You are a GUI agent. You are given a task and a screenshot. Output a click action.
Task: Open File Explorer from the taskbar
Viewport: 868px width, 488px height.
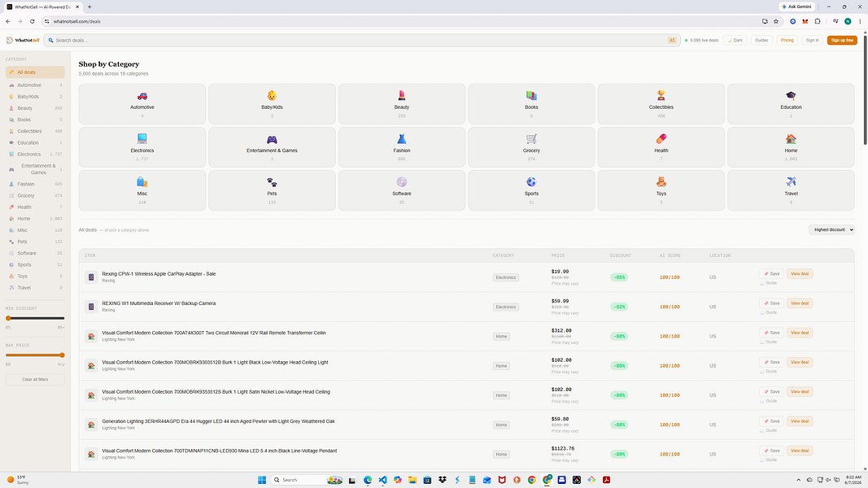[x=412, y=480]
